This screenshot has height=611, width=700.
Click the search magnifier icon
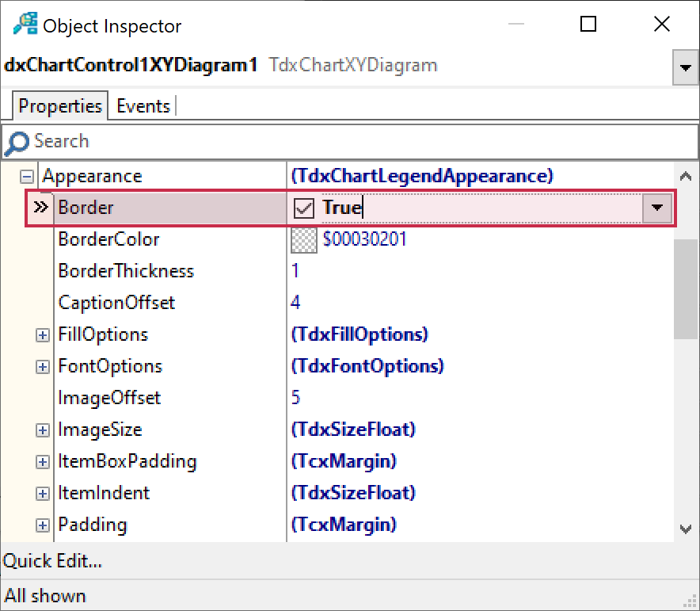[17, 143]
